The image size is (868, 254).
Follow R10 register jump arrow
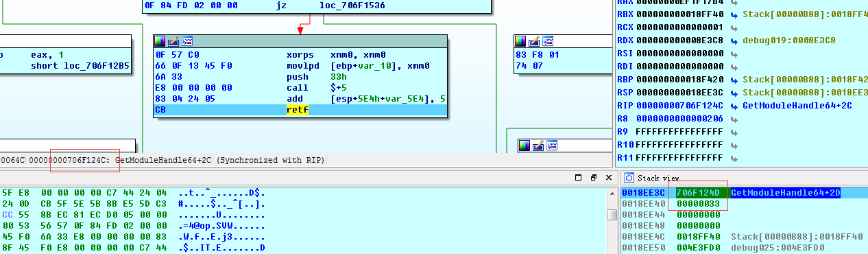[734, 145]
